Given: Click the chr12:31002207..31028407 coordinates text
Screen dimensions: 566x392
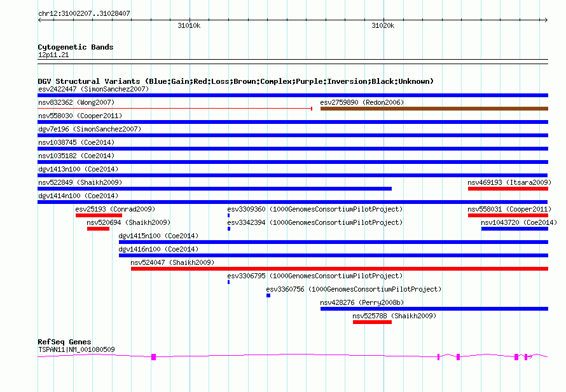Looking at the screenshot, I should pyautogui.click(x=84, y=13).
